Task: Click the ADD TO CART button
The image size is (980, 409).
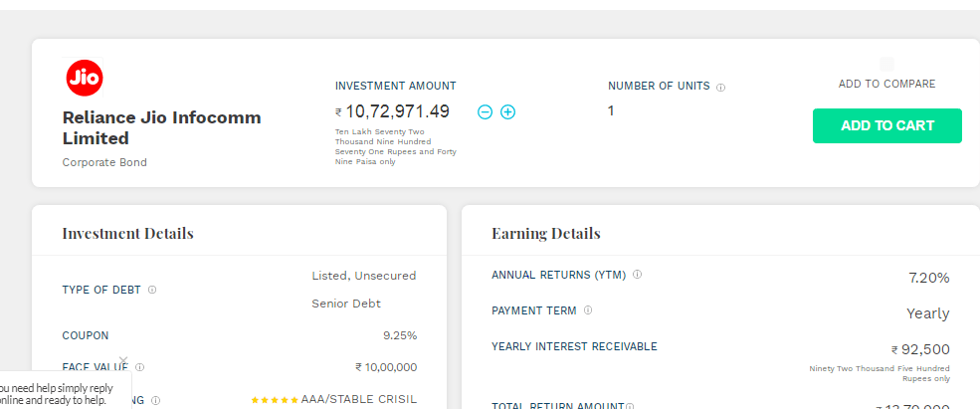Action: coord(886,125)
